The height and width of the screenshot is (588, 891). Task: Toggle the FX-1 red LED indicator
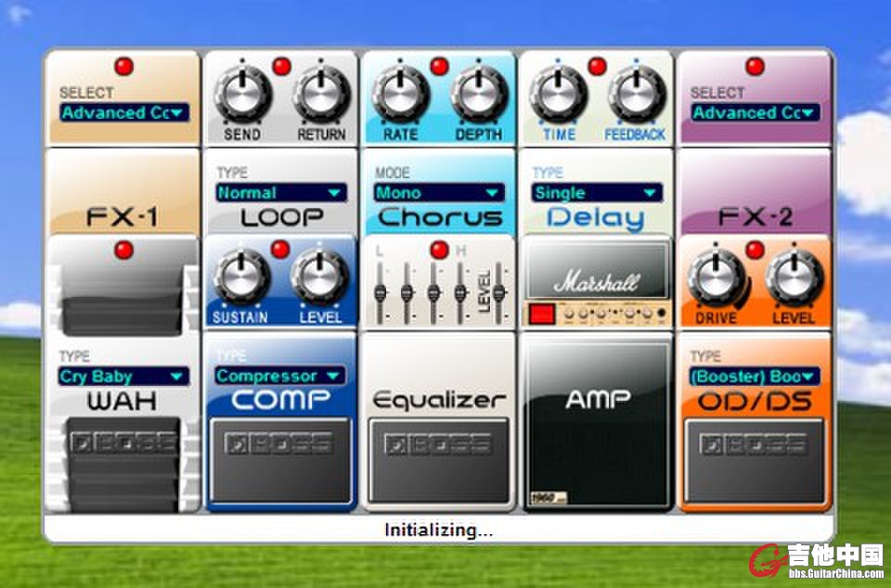123,67
